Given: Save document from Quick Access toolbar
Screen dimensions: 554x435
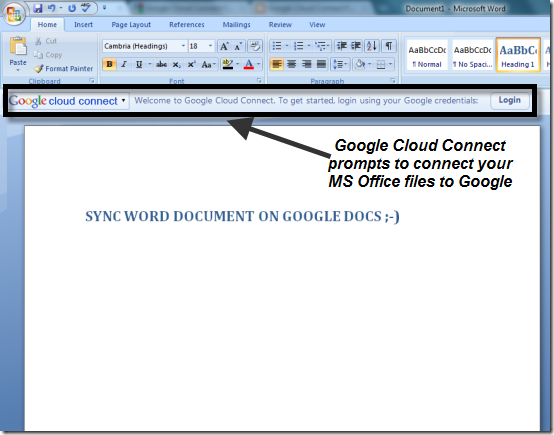Looking at the screenshot, I should pos(37,8).
